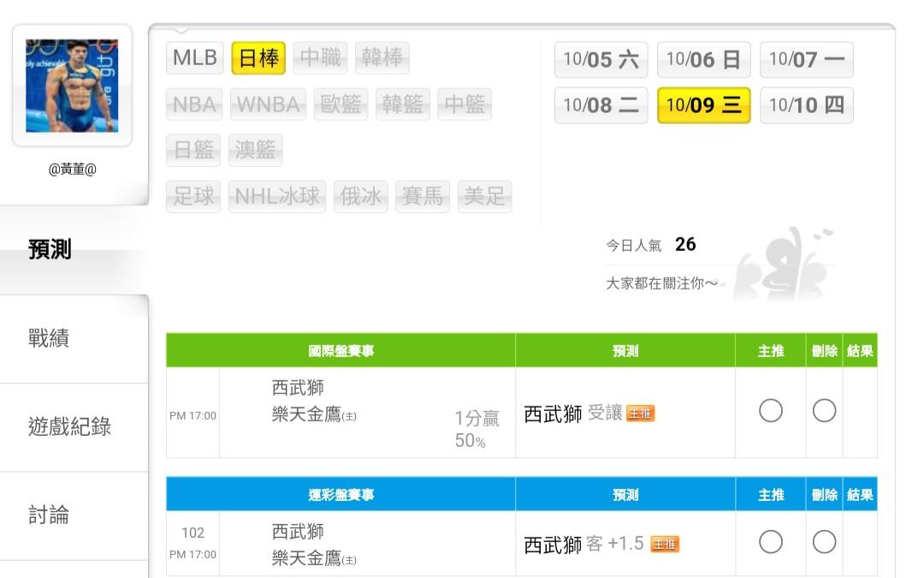Click the 西武獅 受讓 prediction text

click(x=573, y=414)
